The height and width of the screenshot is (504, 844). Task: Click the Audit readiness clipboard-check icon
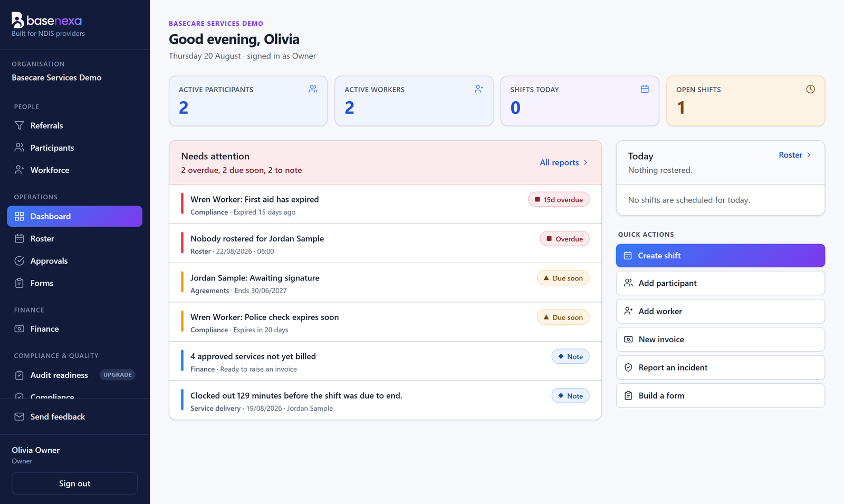[20, 375]
